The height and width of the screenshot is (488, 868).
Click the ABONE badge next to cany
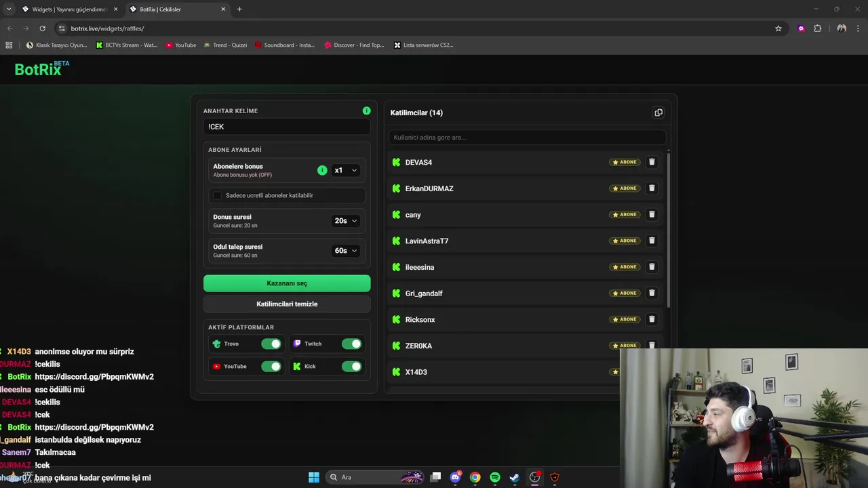coord(625,214)
